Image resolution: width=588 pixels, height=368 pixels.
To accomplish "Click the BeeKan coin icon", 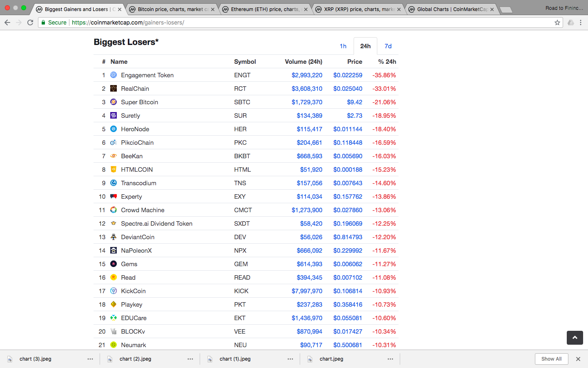I will [114, 156].
